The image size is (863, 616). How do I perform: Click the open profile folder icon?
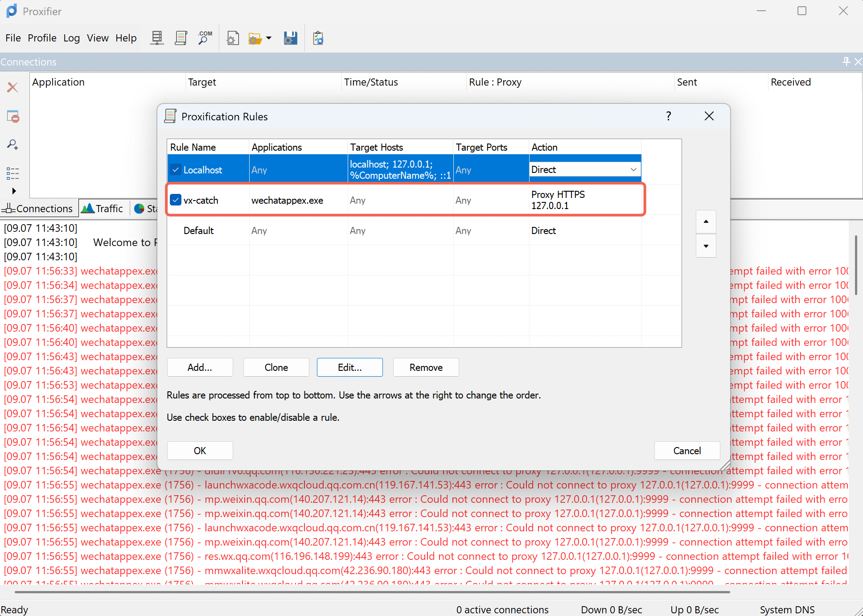point(255,38)
